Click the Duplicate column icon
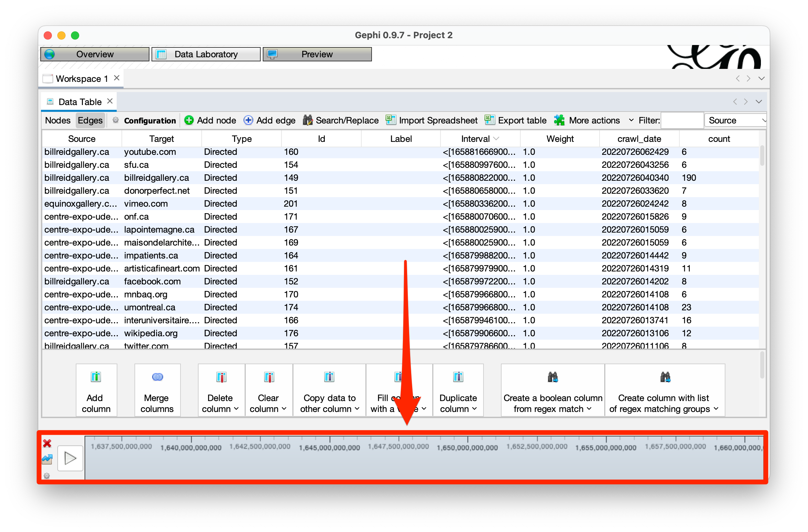The image size is (808, 532). point(458,377)
